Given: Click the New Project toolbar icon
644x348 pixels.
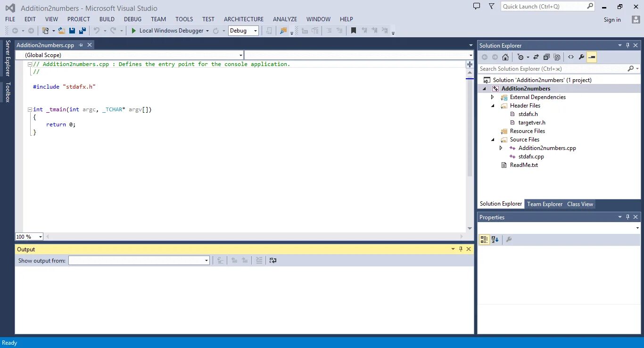Looking at the screenshot, I should click(x=46, y=31).
